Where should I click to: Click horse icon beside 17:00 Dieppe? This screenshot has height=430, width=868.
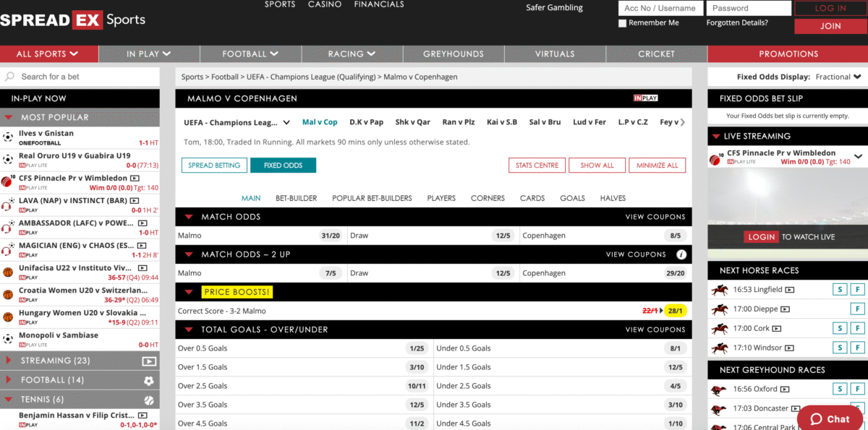click(720, 309)
